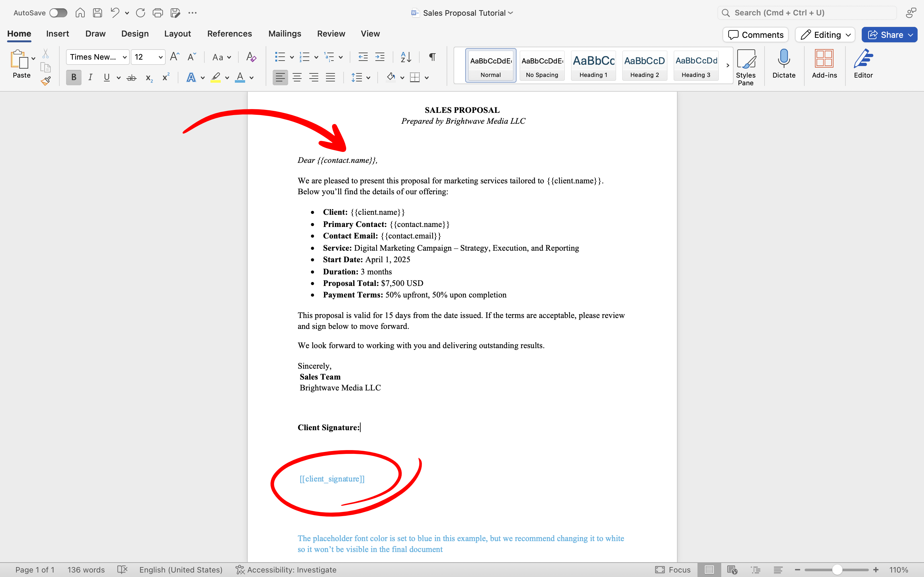Open the Styles Pane
This screenshot has width=924, height=577.
pyautogui.click(x=746, y=65)
